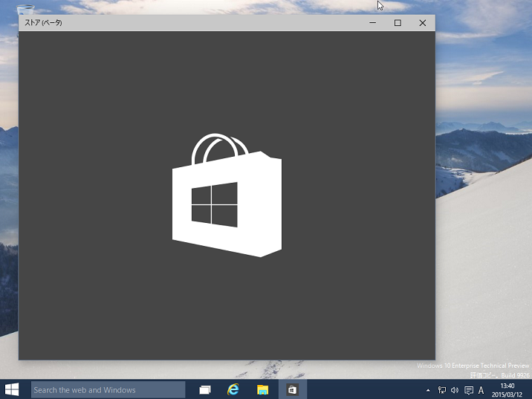Minimize the Store (Beta) window

click(372, 23)
